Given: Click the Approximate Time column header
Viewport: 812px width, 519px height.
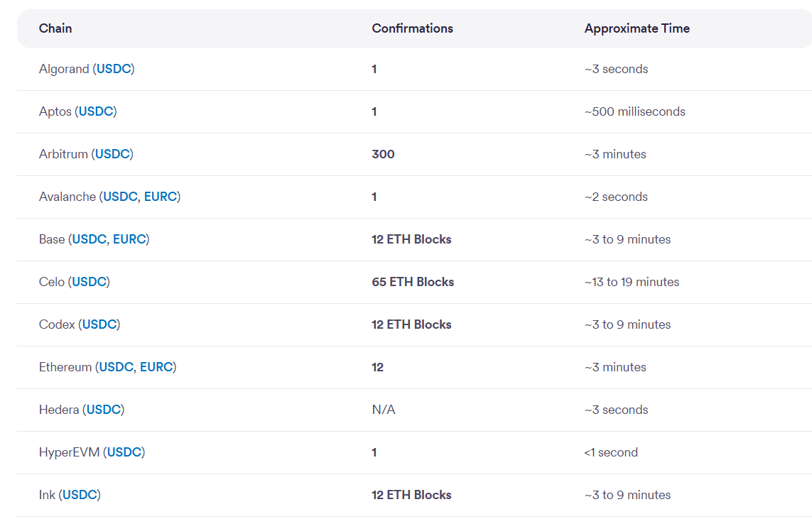Looking at the screenshot, I should pos(637,28).
